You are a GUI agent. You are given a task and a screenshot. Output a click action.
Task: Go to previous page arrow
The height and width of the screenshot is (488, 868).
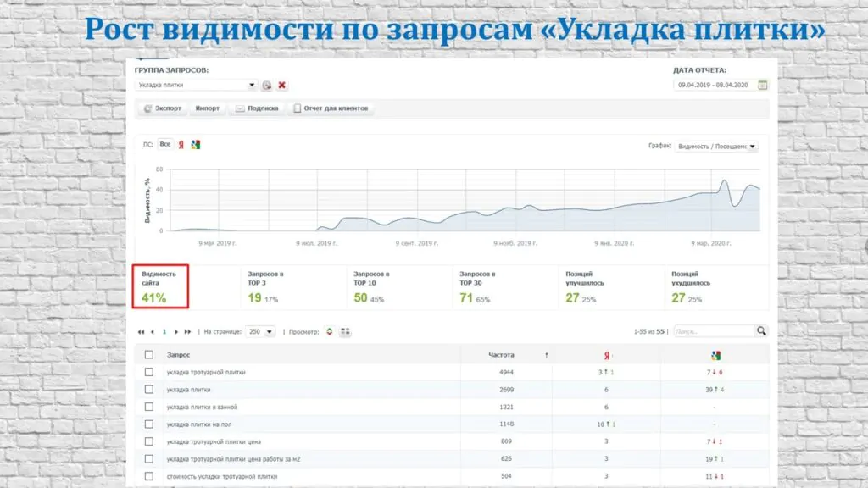tap(153, 332)
